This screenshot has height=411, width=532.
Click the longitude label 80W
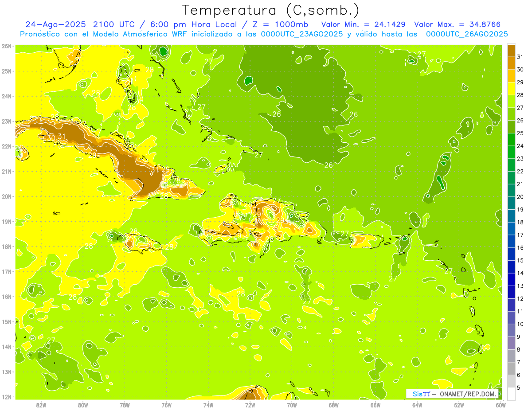click(x=82, y=405)
